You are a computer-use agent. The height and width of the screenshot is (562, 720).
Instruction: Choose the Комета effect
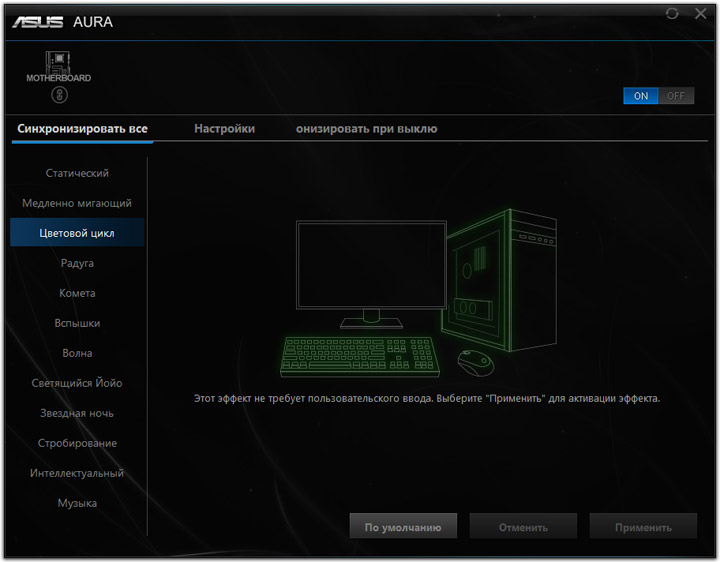click(77, 293)
